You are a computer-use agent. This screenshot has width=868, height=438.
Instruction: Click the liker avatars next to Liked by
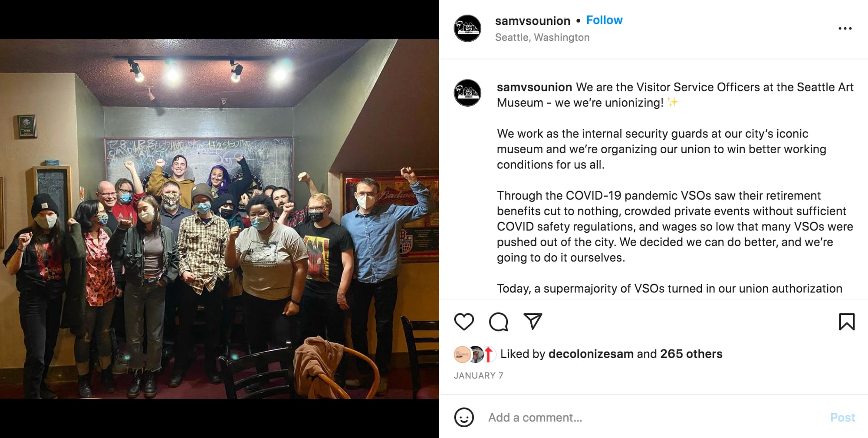(474, 355)
